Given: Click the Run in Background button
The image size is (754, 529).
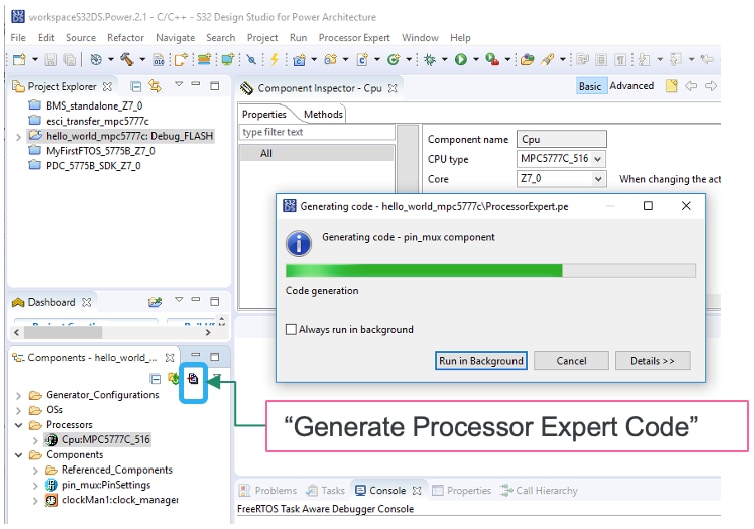Looking at the screenshot, I should pos(481,361).
